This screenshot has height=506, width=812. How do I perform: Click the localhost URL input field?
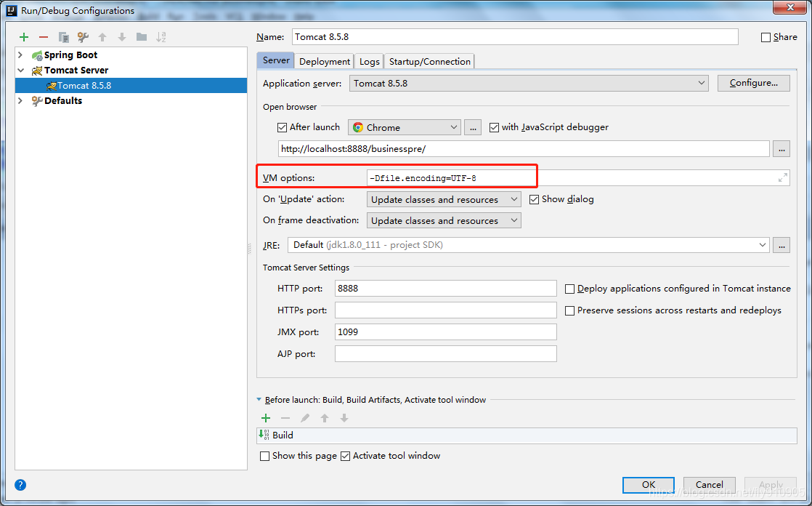point(524,149)
